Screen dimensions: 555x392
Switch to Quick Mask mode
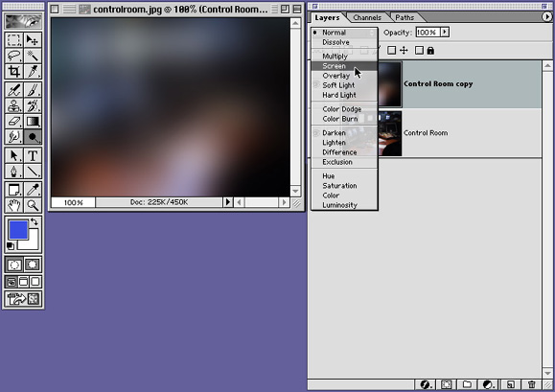(33, 265)
